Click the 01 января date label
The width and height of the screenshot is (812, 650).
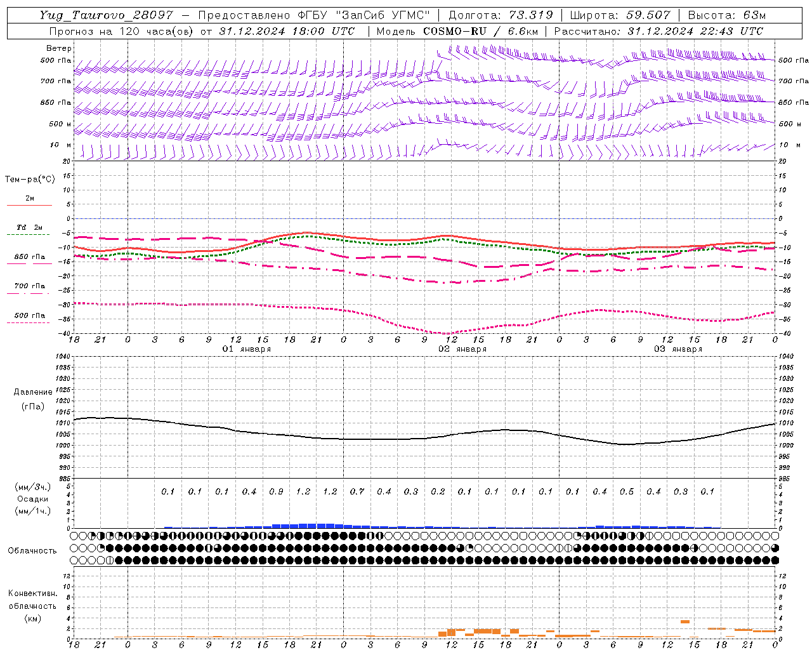pos(247,349)
